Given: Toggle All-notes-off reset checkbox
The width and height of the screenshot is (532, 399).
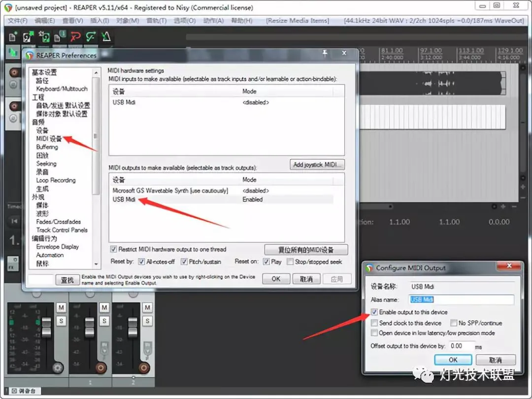Looking at the screenshot, I should click(141, 262).
